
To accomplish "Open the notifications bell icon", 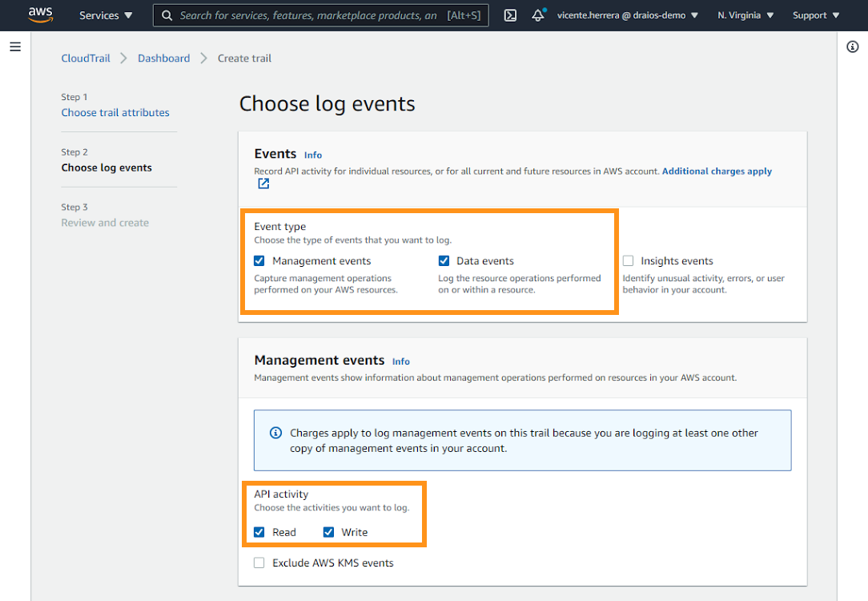I will (x=538, y=15).
